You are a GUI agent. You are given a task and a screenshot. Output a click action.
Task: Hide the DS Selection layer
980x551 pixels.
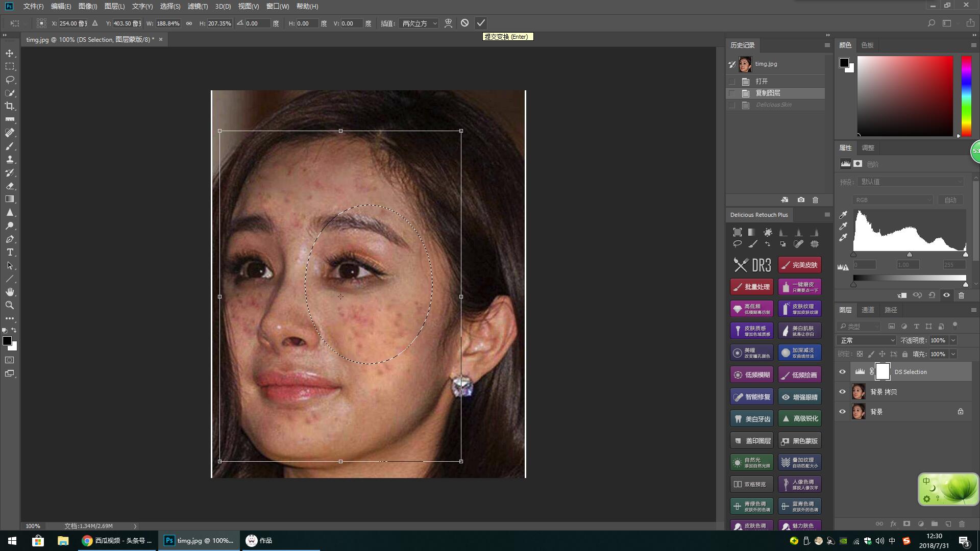point(842,372)
